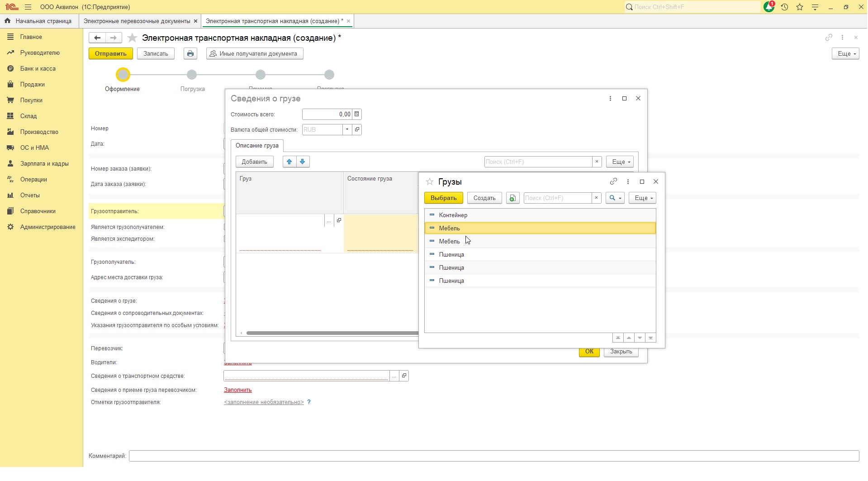Viewport: 868px width, 481px height.
Task: Clear the cargo description search field
Action: click(597, 162)
